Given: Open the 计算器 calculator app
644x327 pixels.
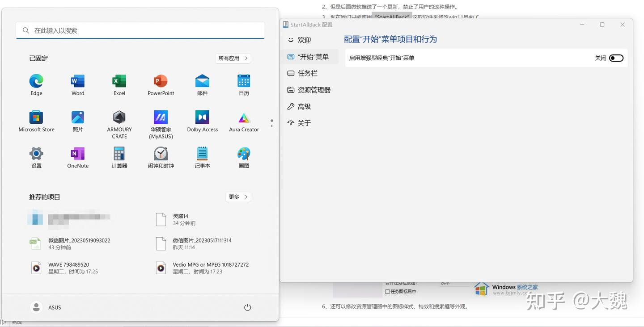Looking at the screenshot, I should (x=119, y=154).
